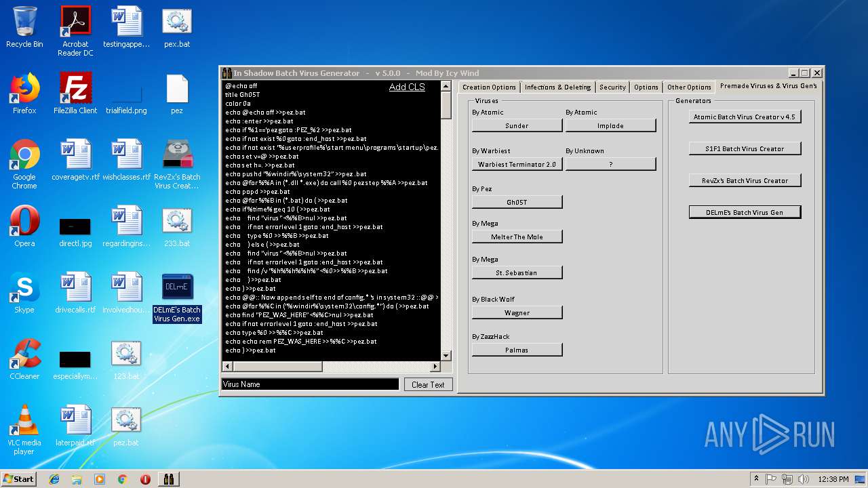The height and width of the screenshot is (488, 868).
Task: Click the Sunder button
Action: [x=517, y=125]
